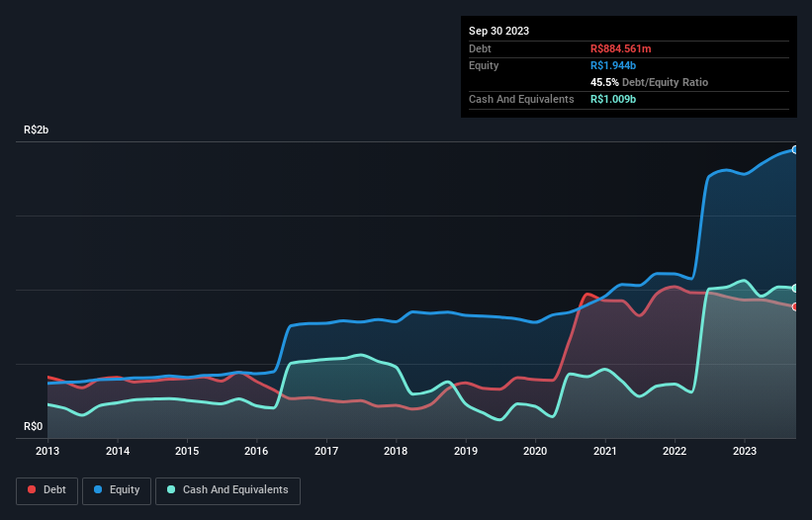Click the R$1.944b equity value
812x520 pixels.
coord(613,65)
